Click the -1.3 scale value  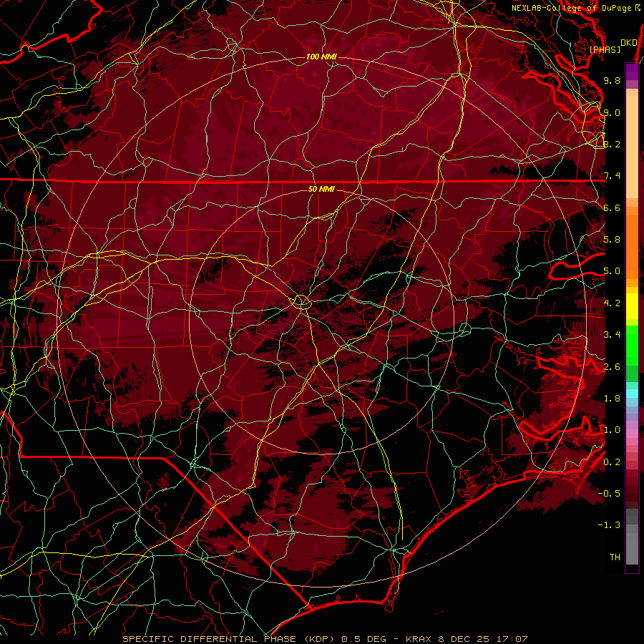pos(610,525)
